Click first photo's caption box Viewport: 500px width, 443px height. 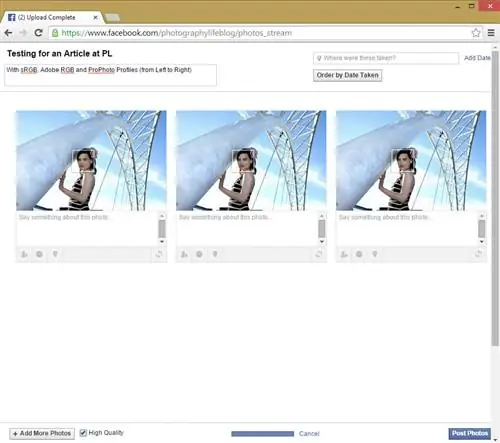point(87,229)
